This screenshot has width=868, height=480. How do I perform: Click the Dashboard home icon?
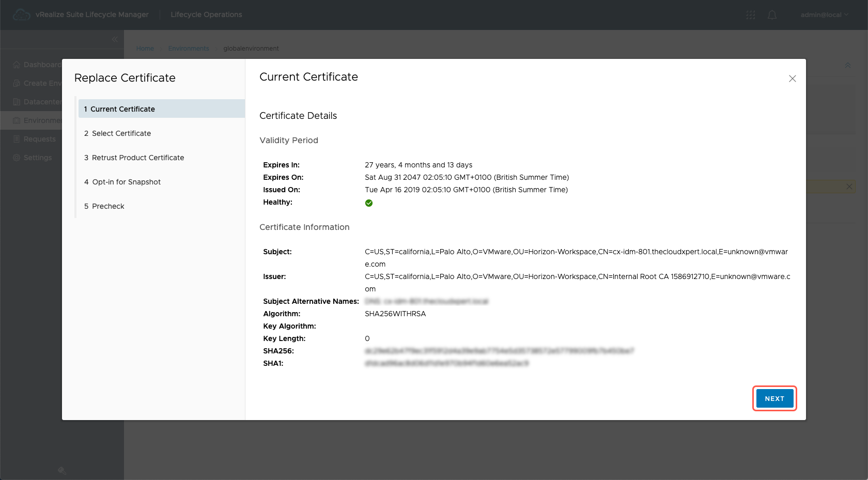point(17,65)
